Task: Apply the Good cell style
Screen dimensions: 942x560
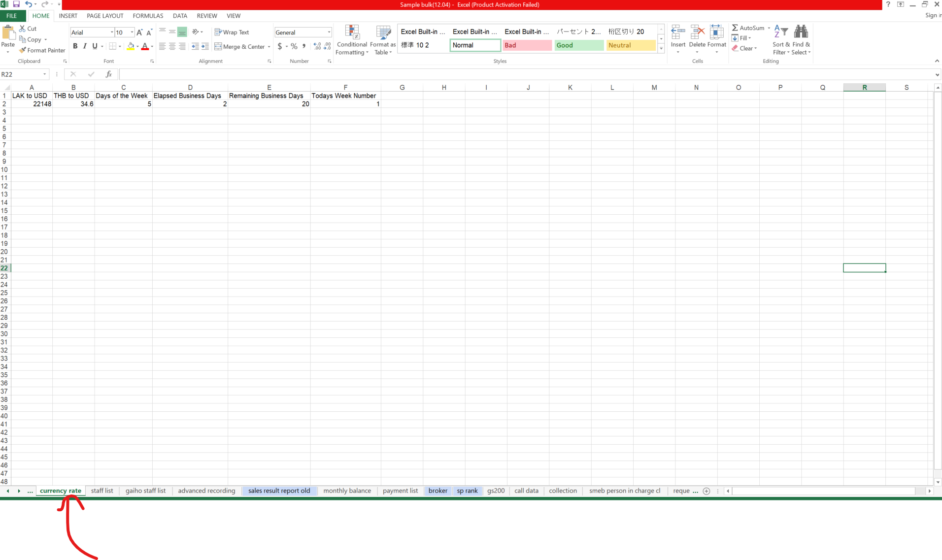Action: click(579, 45)
